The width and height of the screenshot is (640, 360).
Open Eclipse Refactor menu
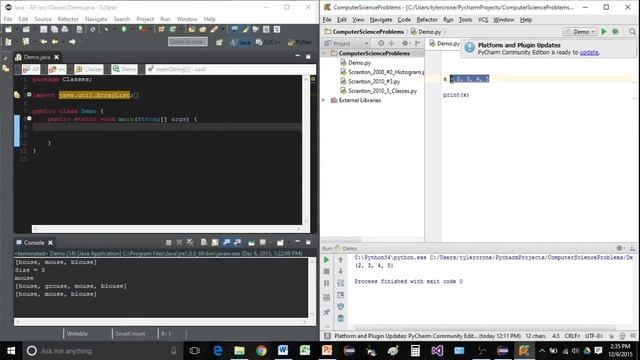coord(68,19)
